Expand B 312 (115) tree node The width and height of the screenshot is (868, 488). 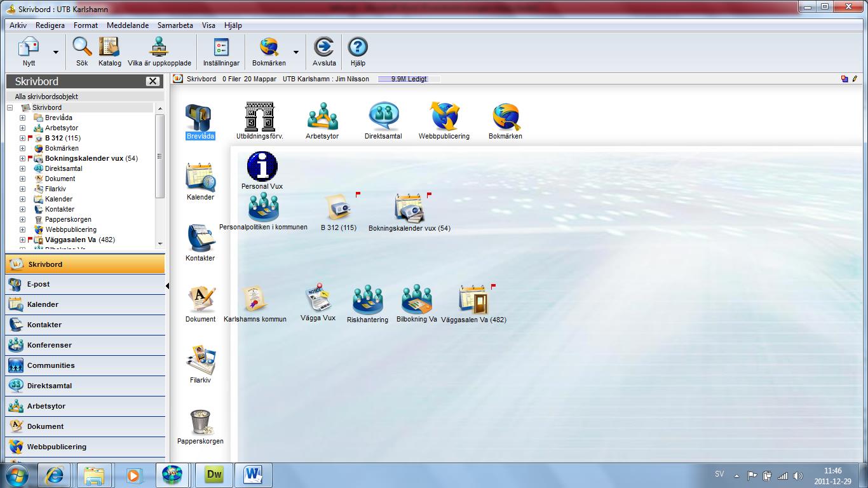[x=22, y=138]
